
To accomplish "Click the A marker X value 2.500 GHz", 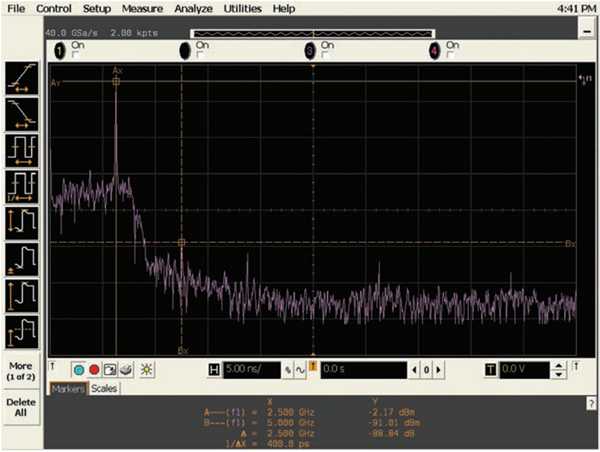I will pyautogui.click(x=290, y=413).
